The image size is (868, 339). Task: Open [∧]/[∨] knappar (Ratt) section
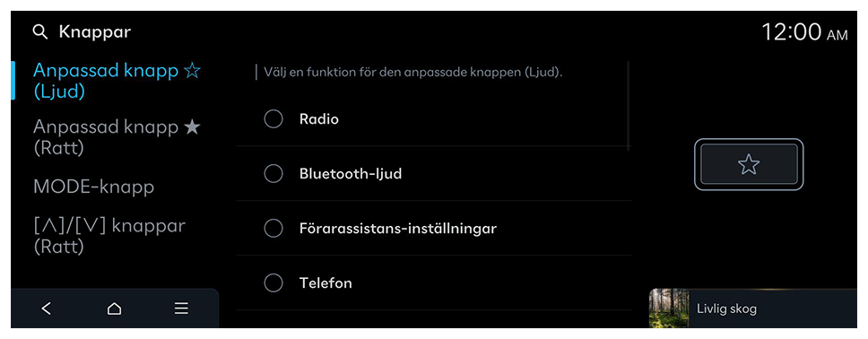pos(109,237)
